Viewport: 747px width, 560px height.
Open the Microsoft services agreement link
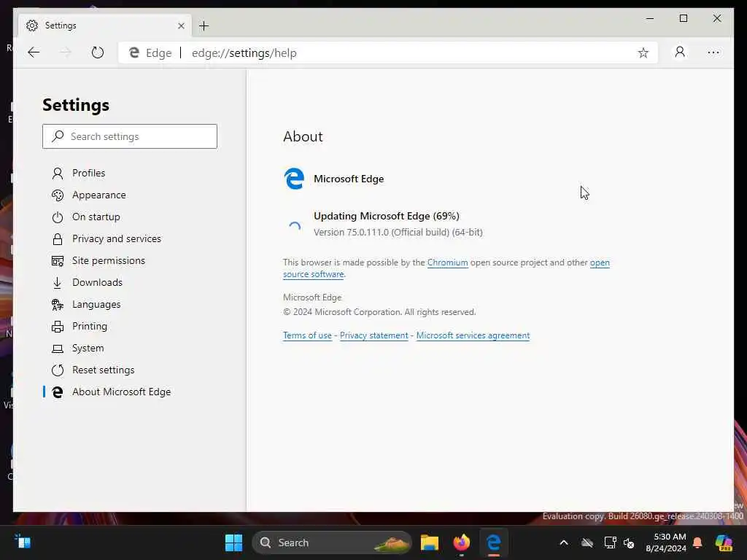(473, 335)
